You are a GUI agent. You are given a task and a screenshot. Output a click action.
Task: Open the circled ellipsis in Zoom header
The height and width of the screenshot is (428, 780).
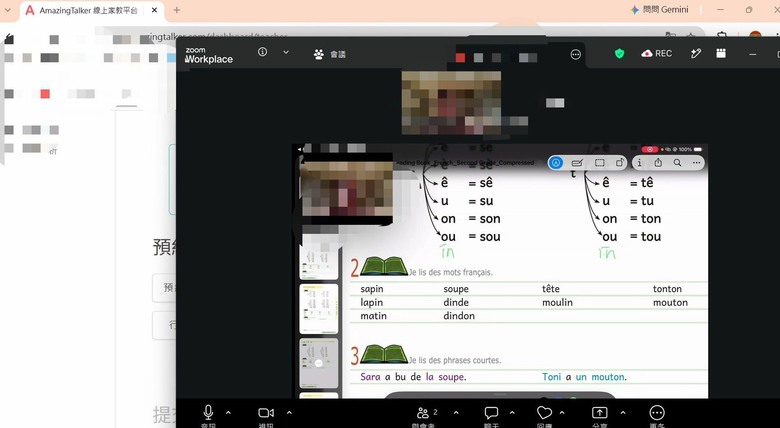click(576, 54)
